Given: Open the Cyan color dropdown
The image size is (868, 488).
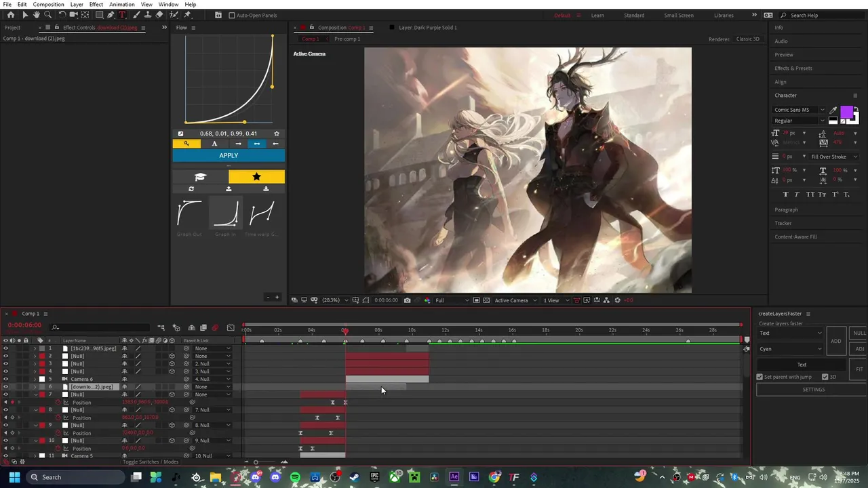Looking at the screenshot, I should [x=790, y=349].
